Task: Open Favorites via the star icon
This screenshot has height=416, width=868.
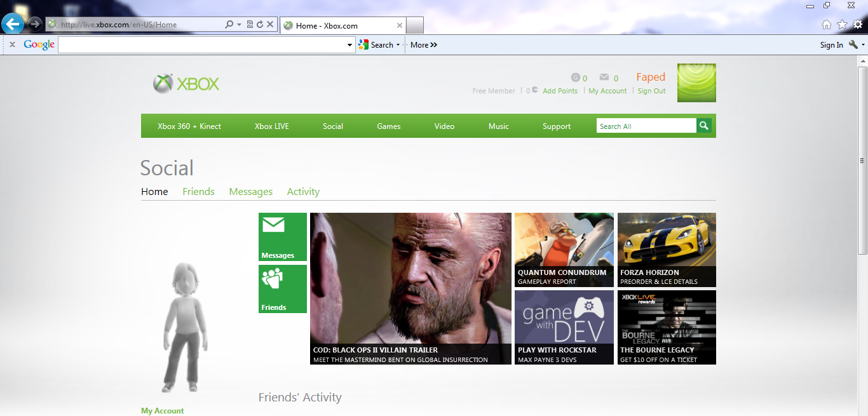Action: point(842,25)
